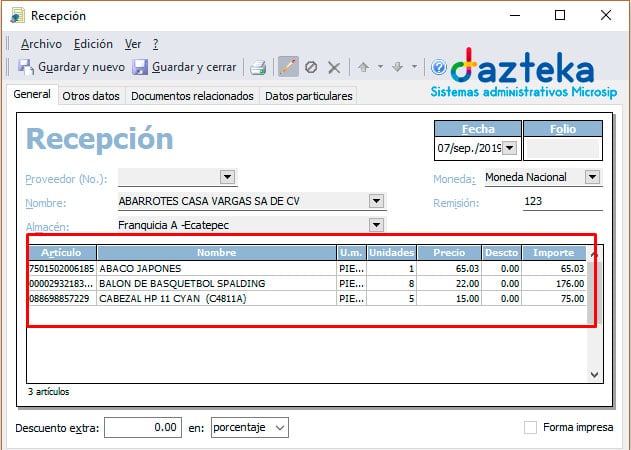631x450 pixels.
Task: Switch to the General tab
Action: click(32, 94)
